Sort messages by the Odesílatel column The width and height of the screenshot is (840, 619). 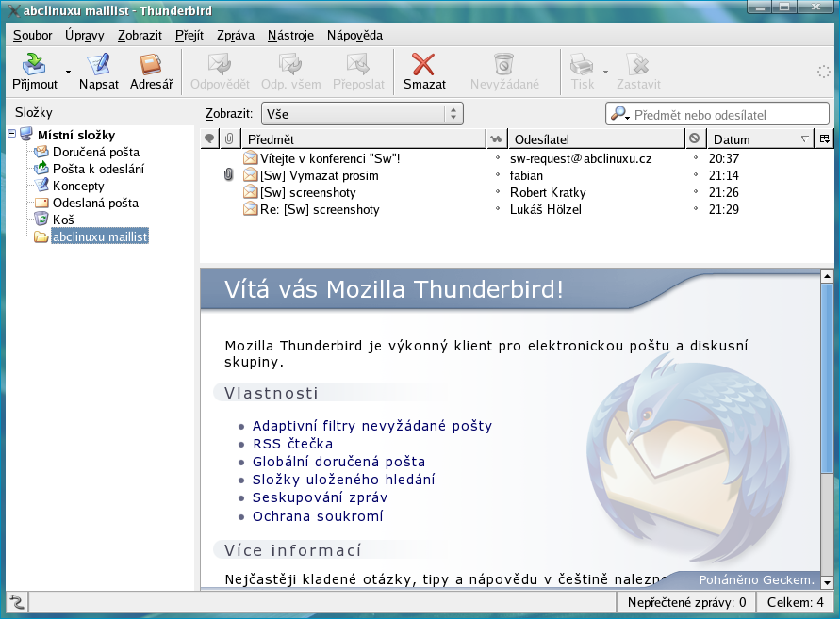pyautogui.click(x=596, y=139)
